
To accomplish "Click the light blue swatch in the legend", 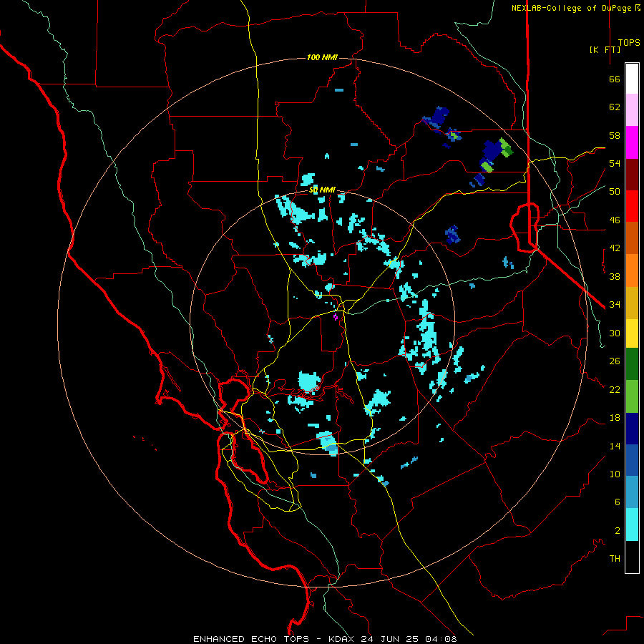I will (632, 492).
